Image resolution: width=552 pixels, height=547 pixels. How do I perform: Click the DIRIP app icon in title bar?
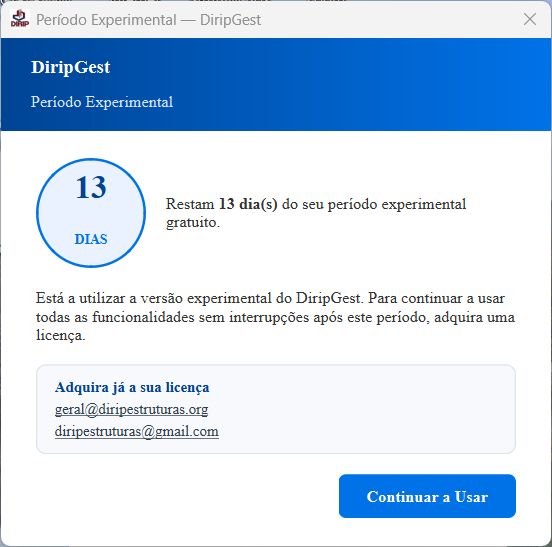20,19
